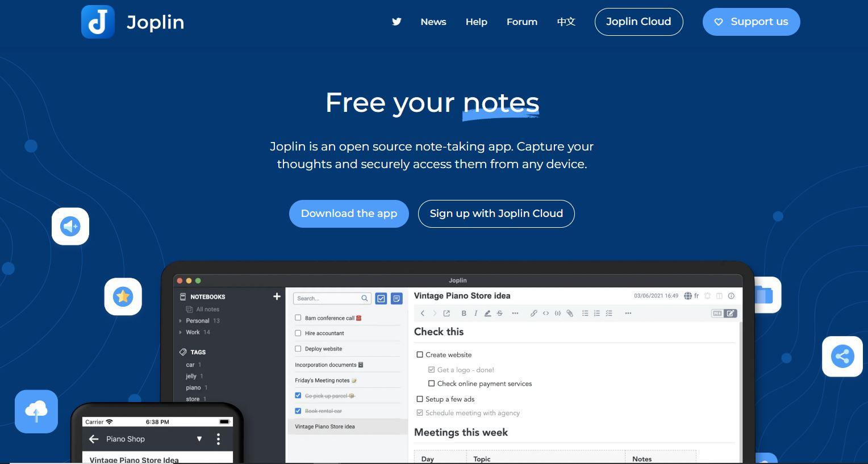Screen dimensions: 868x464
Task: Go back arrow in phone Piano Shop header
Action: [x=94, y=439]
